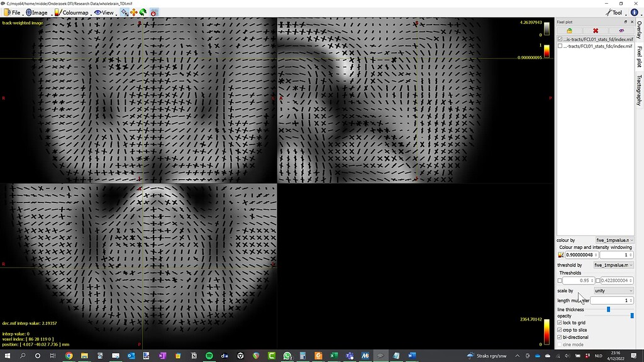Toggle the ortho view grid icon
The width and height of the screenshot is (644, 362).
(x=154, y=13)
